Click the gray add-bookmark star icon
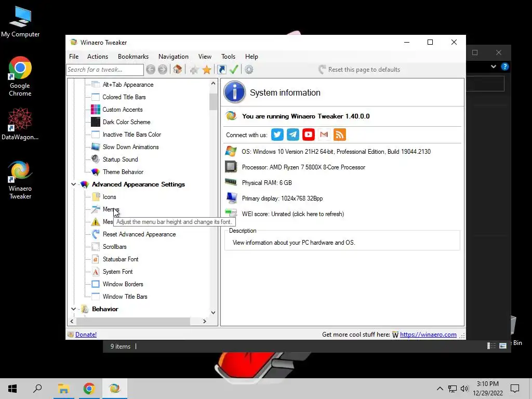This screenshot has width=532, height=399. [194, 70]
